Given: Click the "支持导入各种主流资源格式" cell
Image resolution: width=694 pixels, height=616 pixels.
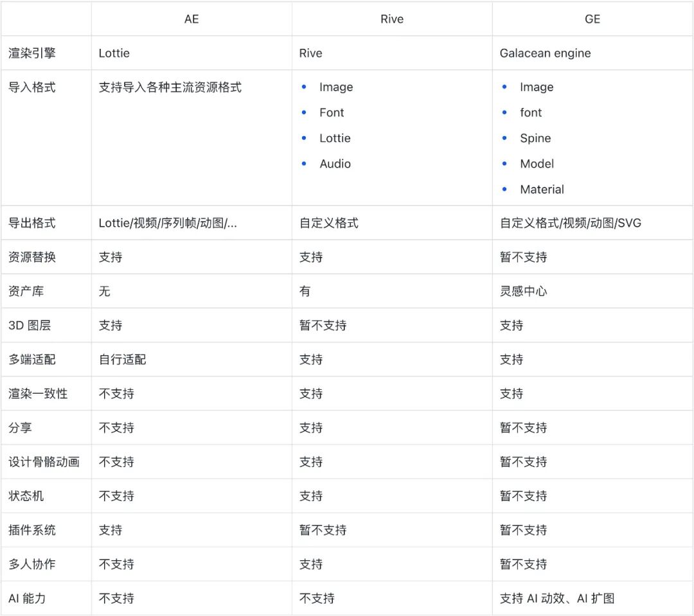Looking at the screenshot, I should click(170, 87).
